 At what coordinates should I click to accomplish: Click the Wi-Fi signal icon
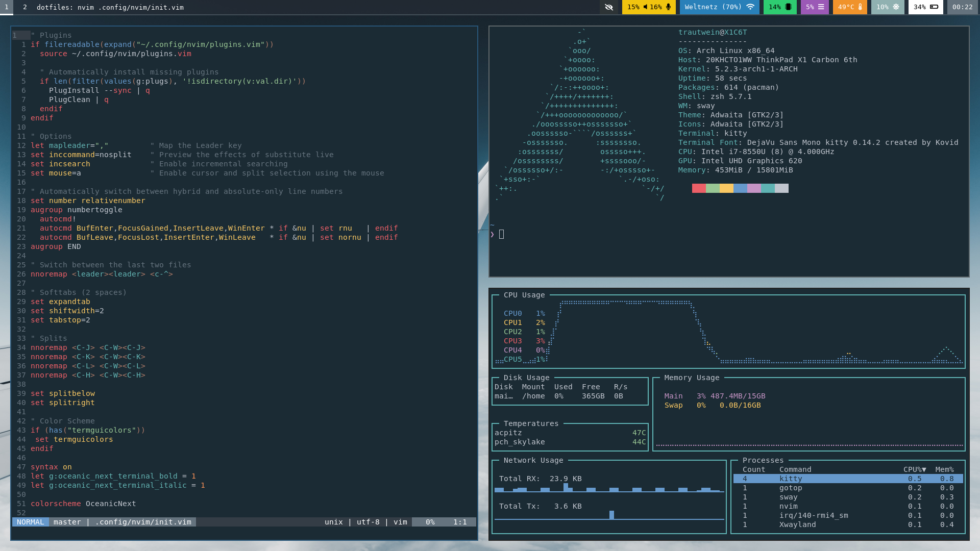(x=750, y=7)
